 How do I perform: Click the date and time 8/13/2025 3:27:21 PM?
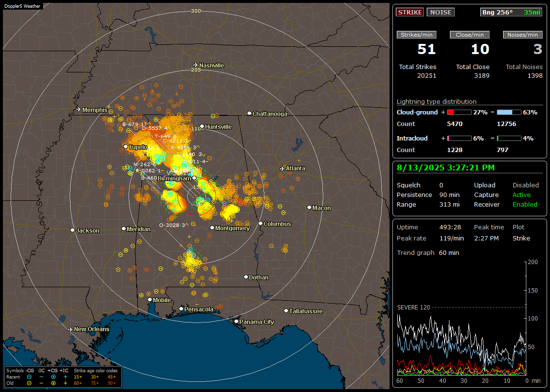pyautogui.click(x=446, y=168)
